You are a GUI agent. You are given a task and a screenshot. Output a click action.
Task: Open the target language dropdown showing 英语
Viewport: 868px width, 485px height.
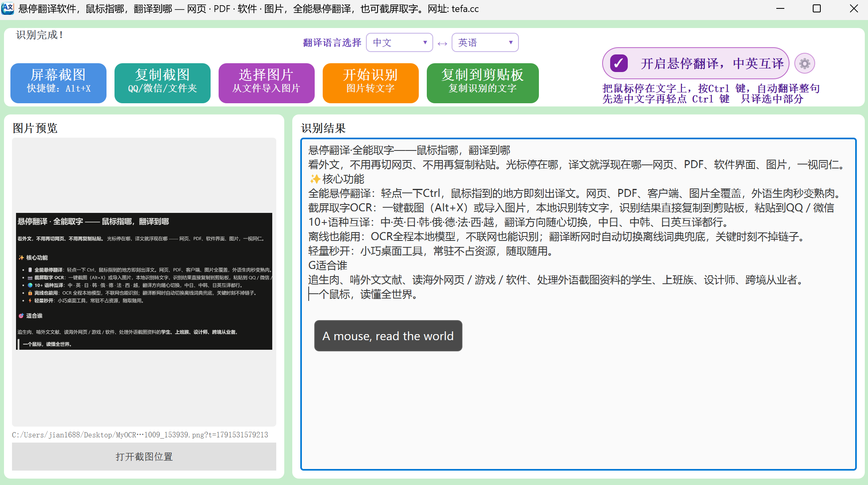(x=485, y=42)
